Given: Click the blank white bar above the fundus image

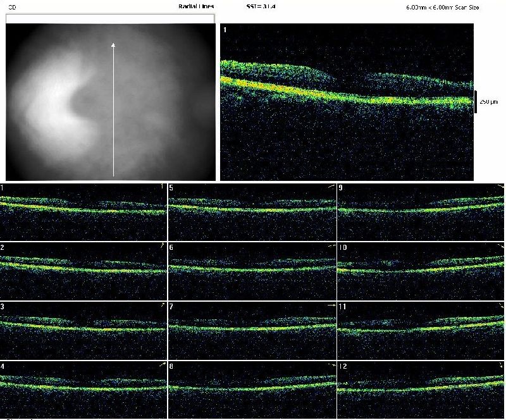Looking at the screenshot, I should point(110,18).
